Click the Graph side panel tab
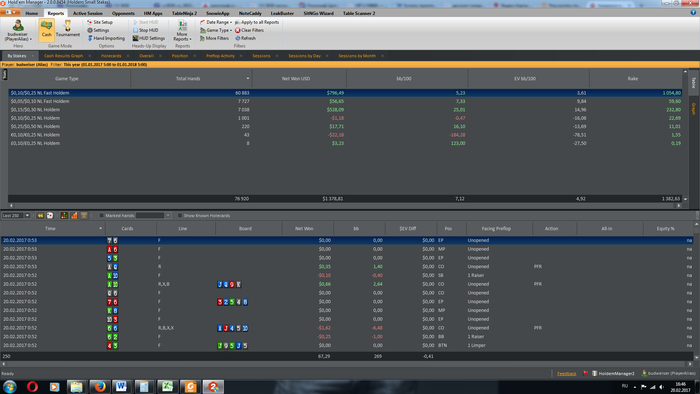Viewport: 700px width, 394px height. coord(694,108)
